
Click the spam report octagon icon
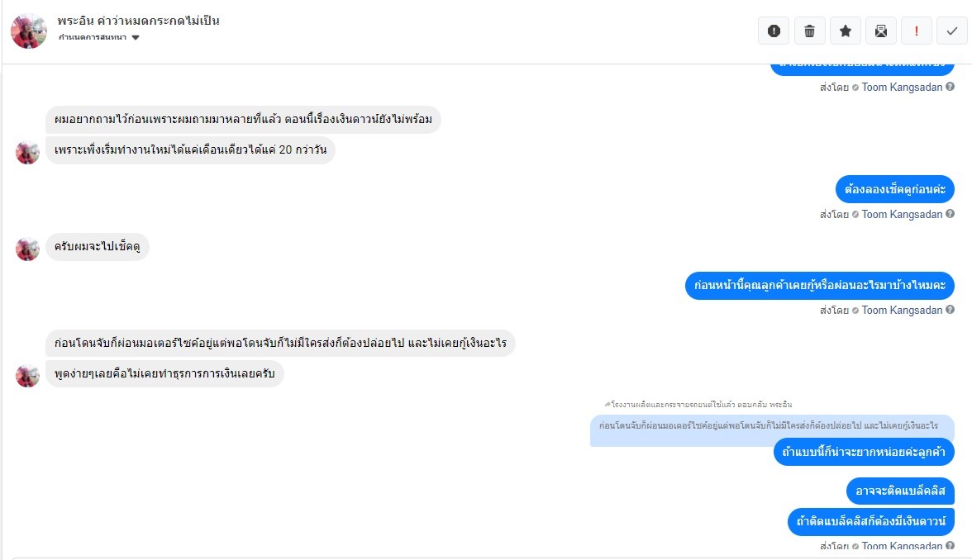[774, 31]
